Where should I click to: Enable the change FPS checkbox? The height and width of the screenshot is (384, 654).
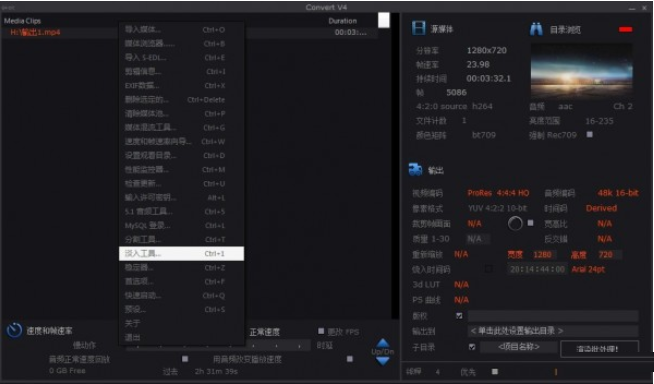click(x=321, y=331)
